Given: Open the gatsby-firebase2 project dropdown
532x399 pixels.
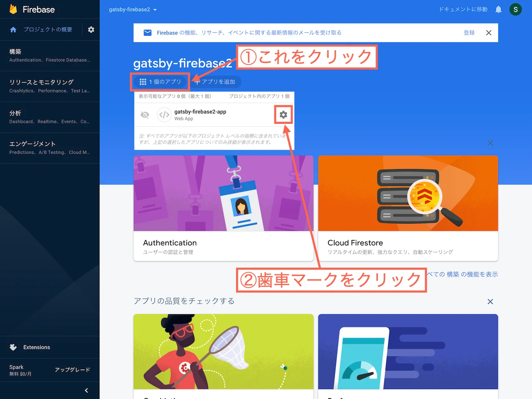Looking at the screenshot, I should [x=133, y=9].
